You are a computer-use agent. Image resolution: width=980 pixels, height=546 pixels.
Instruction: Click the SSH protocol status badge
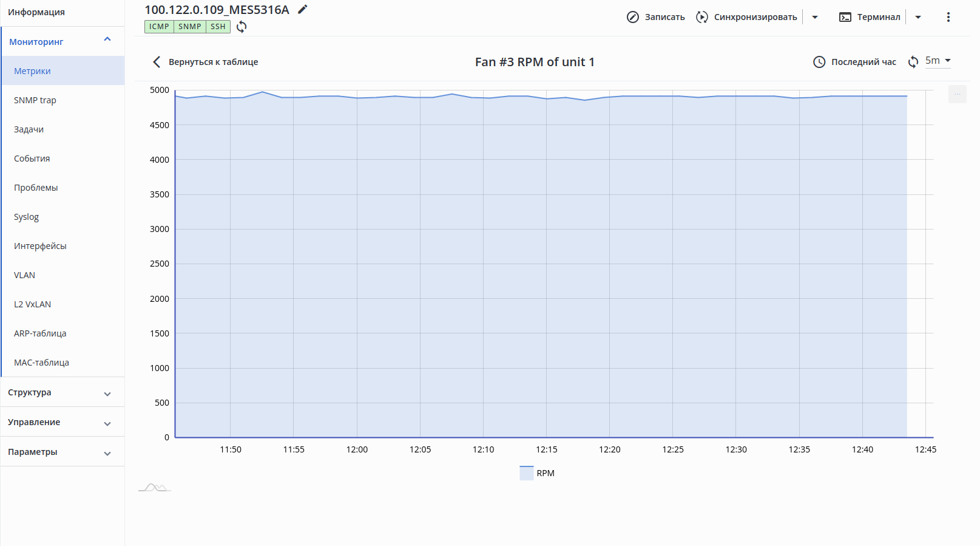[x=218, y=27]
